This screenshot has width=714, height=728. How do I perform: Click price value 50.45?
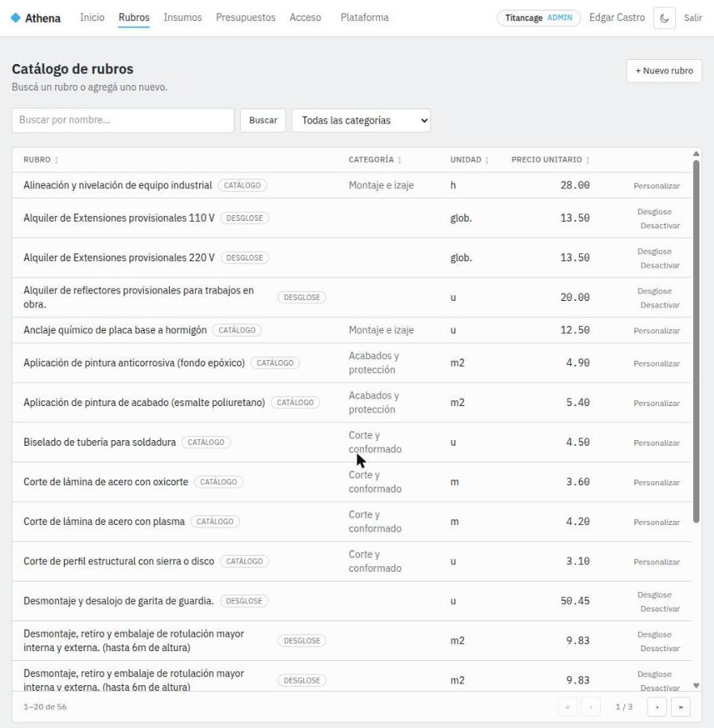tap(575, 601)
